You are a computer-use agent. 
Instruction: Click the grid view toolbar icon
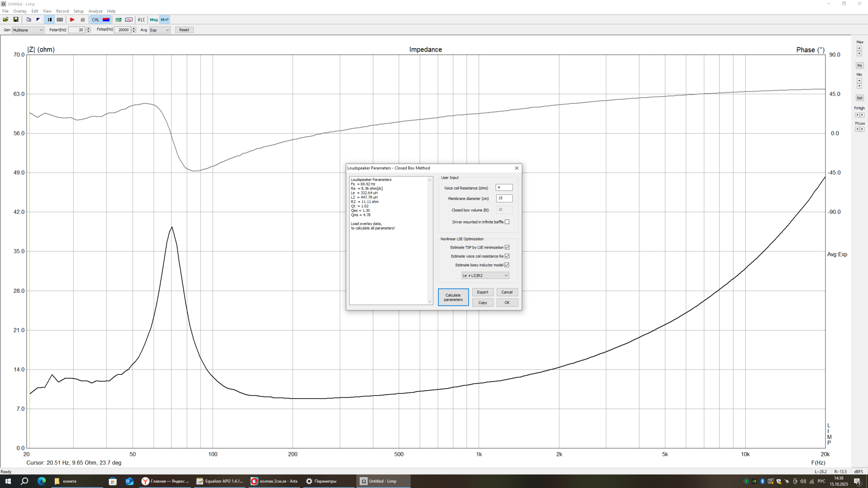point(60,20)
